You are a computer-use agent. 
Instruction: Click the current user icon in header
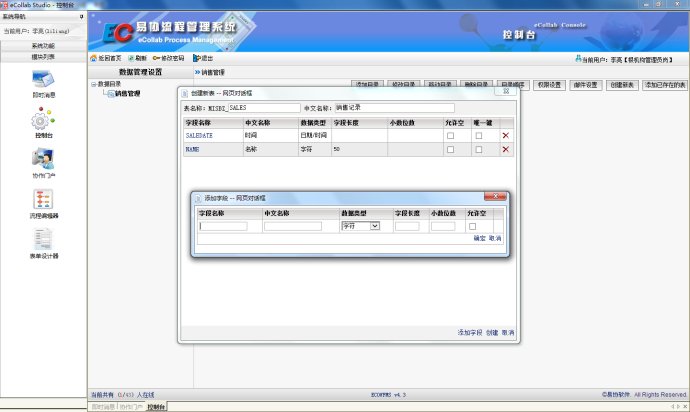pyautogui.click(x=578, y=59)
